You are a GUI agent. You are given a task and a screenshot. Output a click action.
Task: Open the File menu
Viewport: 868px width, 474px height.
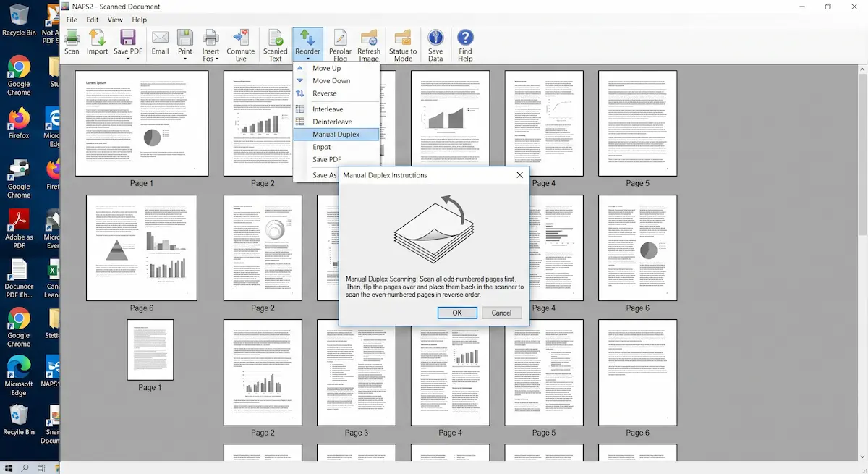pos(72,20)
